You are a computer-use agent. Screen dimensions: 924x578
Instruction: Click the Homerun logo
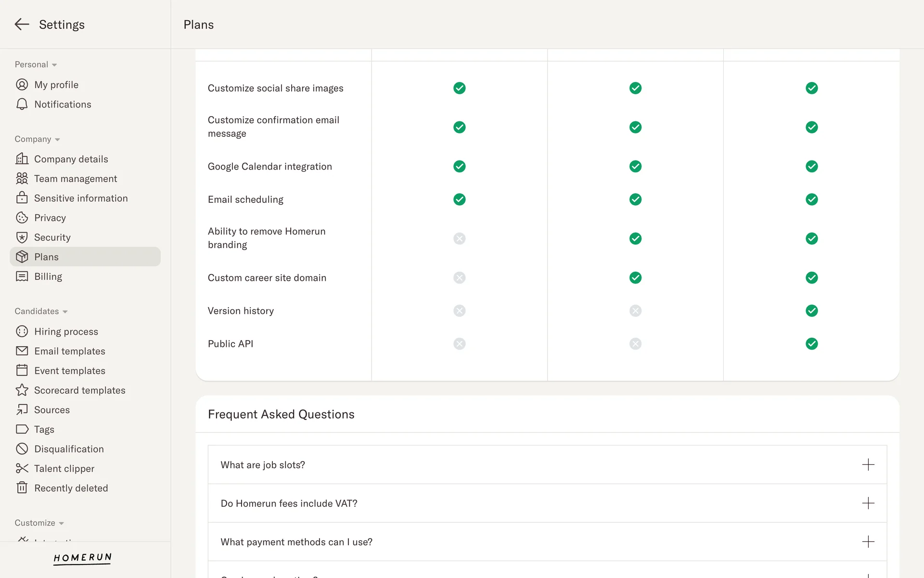click(x=82, y=558)
